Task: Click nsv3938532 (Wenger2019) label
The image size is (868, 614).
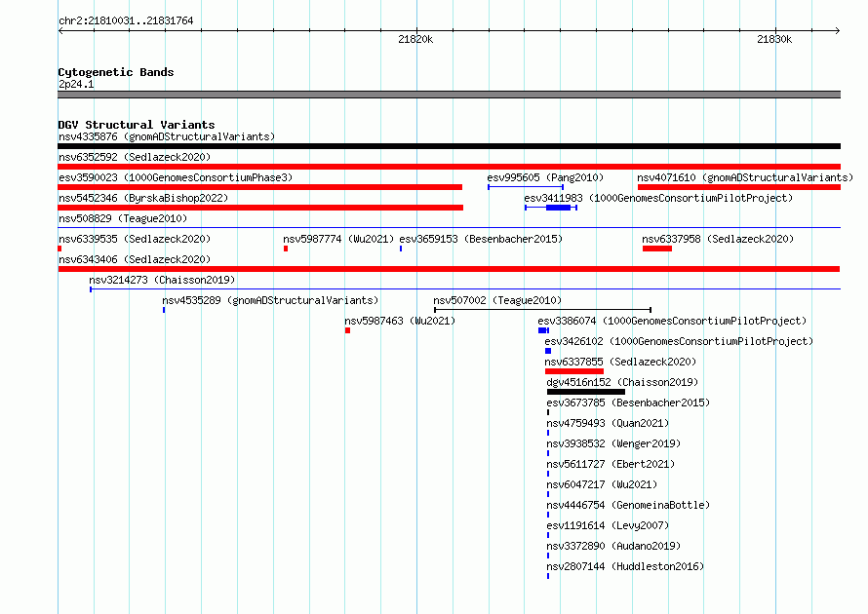Action: [613, 443]
